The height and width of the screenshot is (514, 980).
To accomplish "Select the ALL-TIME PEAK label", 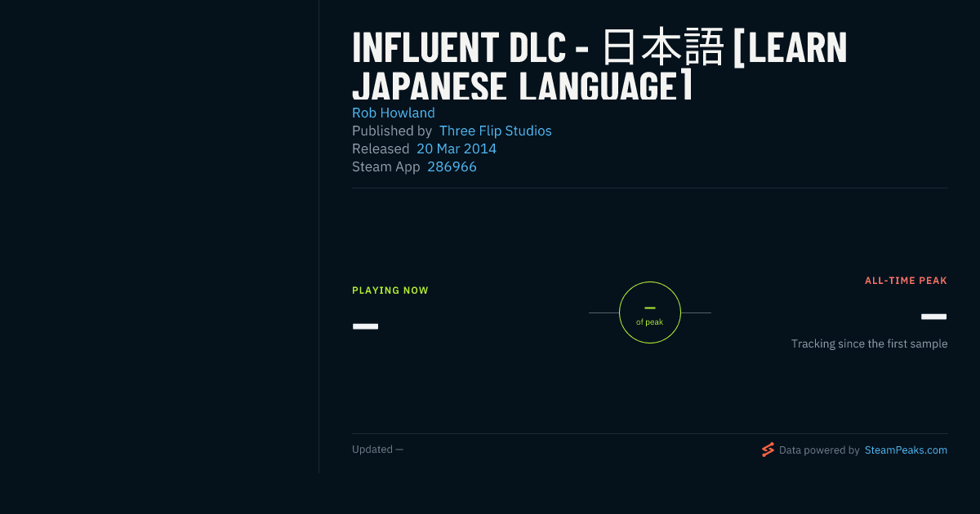I will pyautogui.click(x=906, y=281).
